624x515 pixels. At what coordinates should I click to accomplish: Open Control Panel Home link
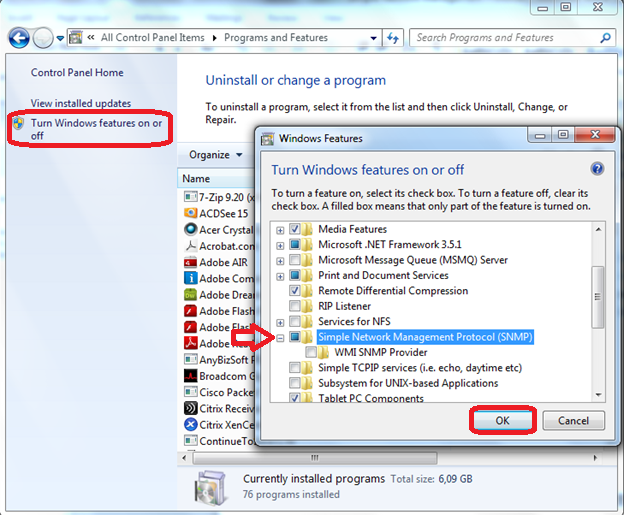click(x=77, y=72)
